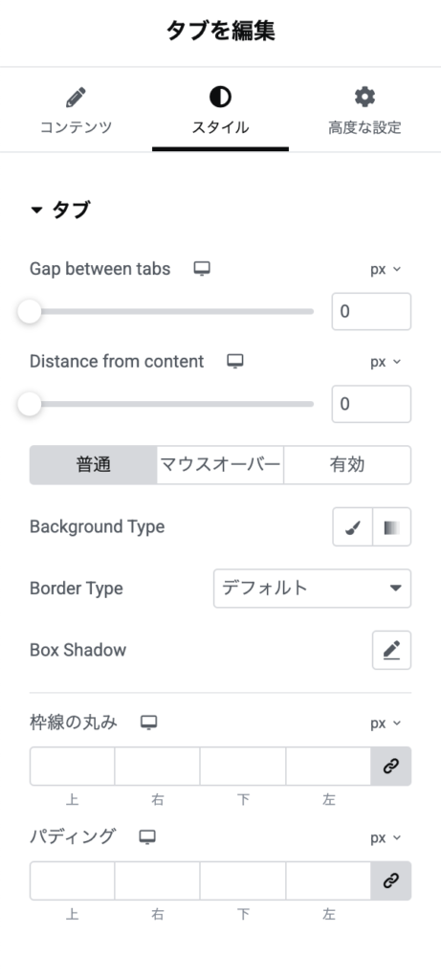The image size is (441, 980).
Task: Toggle link values icon for 枠線の丸み
Action: point(391,767)
